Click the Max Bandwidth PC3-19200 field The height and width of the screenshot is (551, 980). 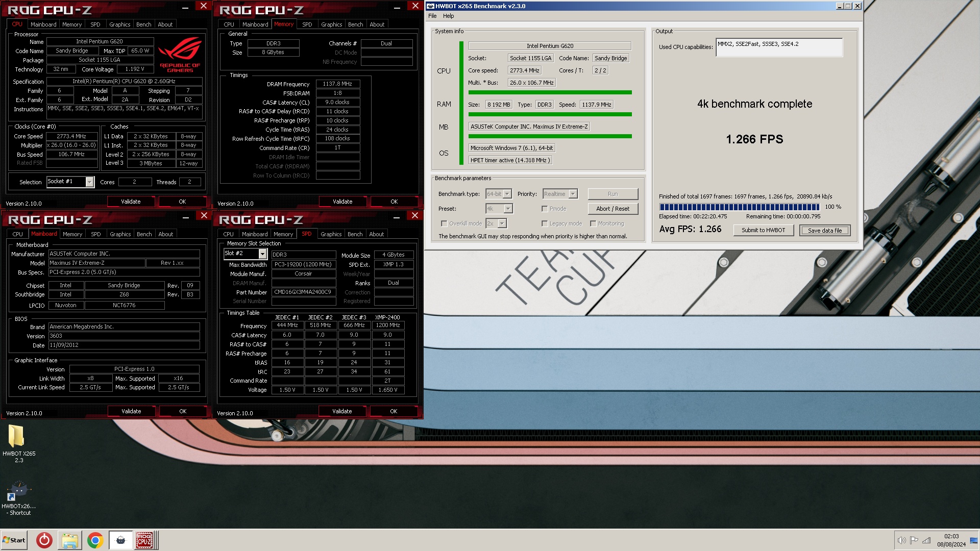(x=303, y=265)
